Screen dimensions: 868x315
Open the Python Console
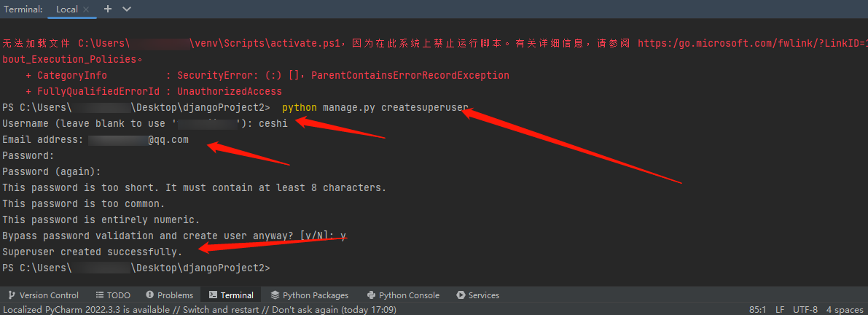coord(403,295)
